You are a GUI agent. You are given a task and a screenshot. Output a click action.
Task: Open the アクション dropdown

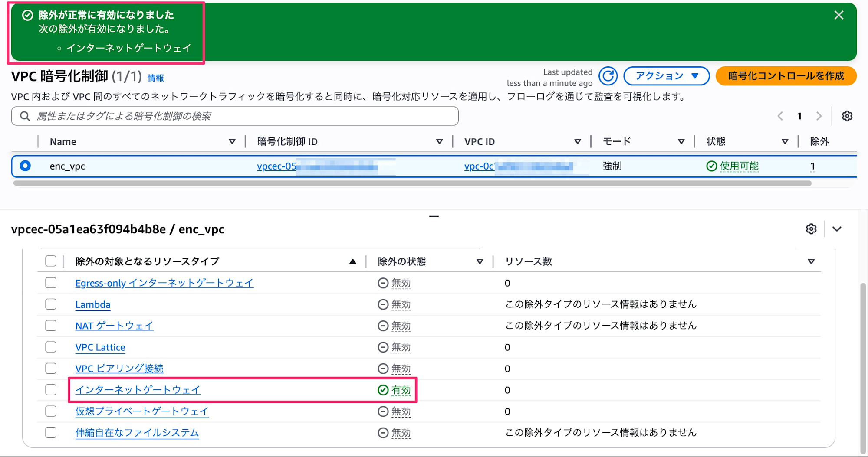667,75
